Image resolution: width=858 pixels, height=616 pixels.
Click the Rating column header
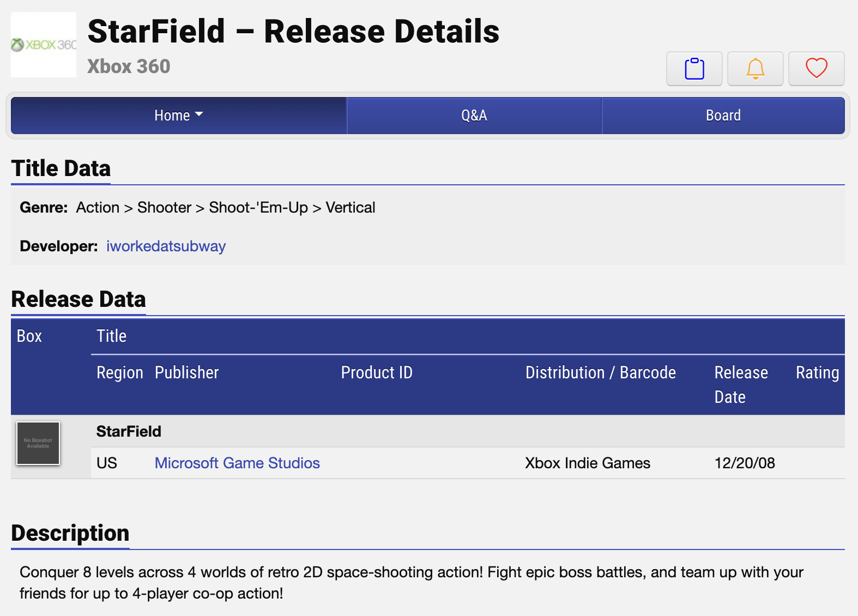point(817,373)
